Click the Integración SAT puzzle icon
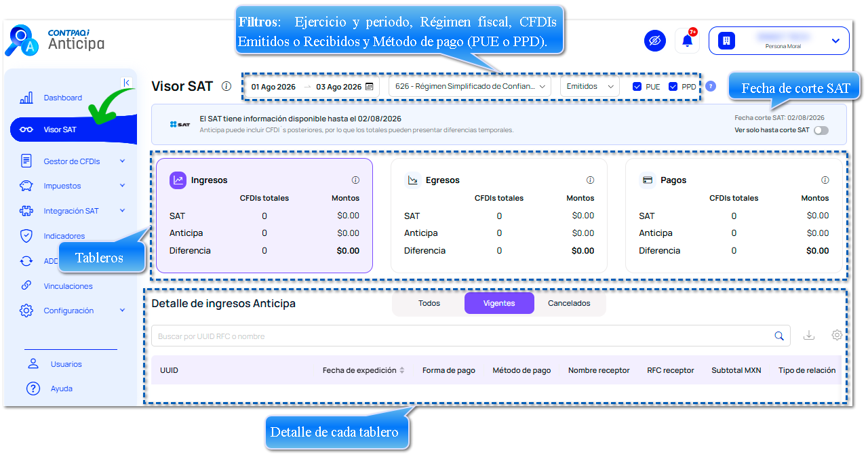This screenshot has height=457, width=868. point(26,211)
